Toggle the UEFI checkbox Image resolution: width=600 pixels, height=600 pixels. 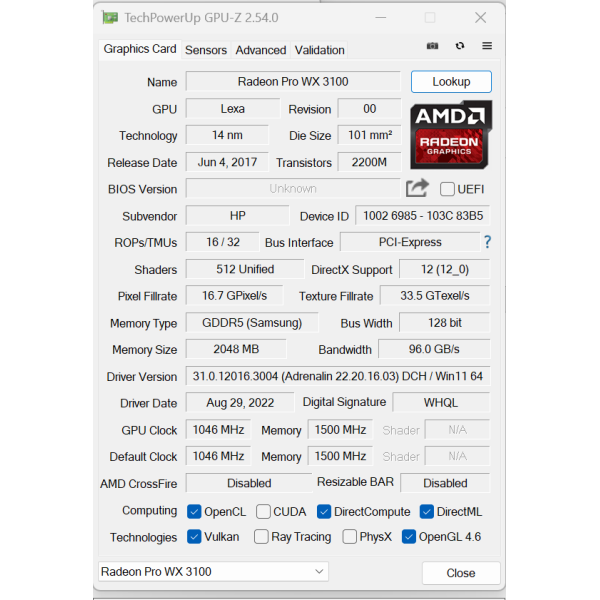click(447, 189)
